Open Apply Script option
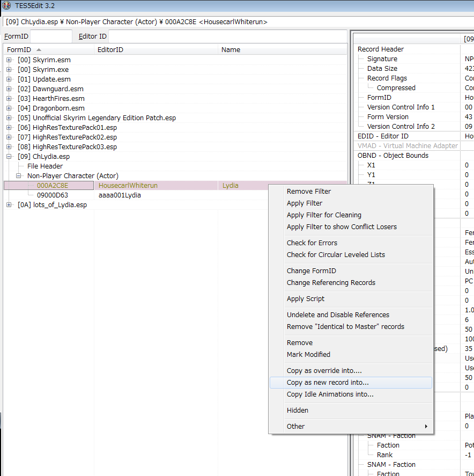Screen dimensions: 474x476 [x=351, y=299]
